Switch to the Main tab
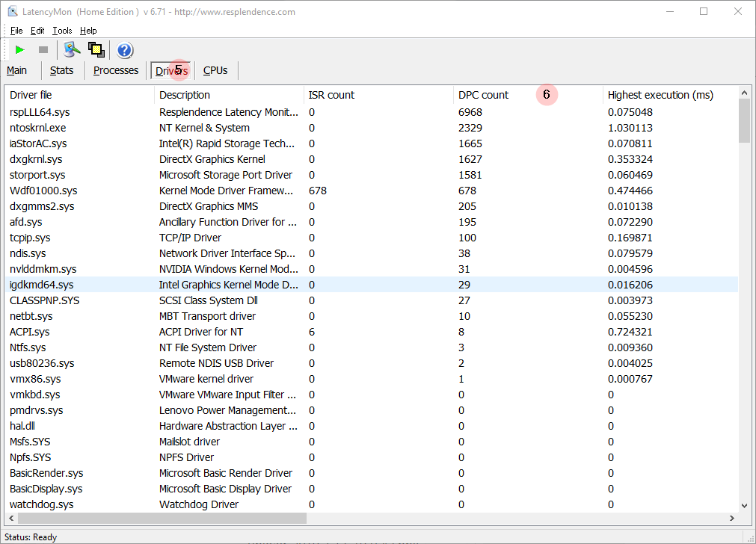The image size is (756, 544). [17, 70]
